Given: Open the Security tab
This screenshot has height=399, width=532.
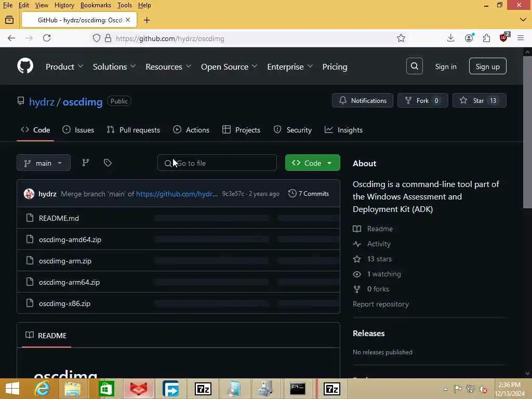Looking at the screenshot, I should coord(292,130).
